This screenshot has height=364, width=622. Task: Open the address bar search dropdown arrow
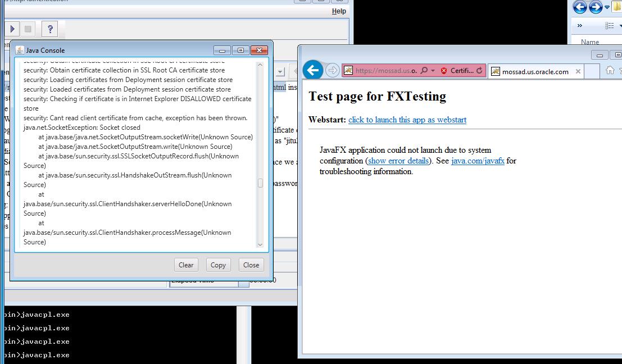pos(433,71)
